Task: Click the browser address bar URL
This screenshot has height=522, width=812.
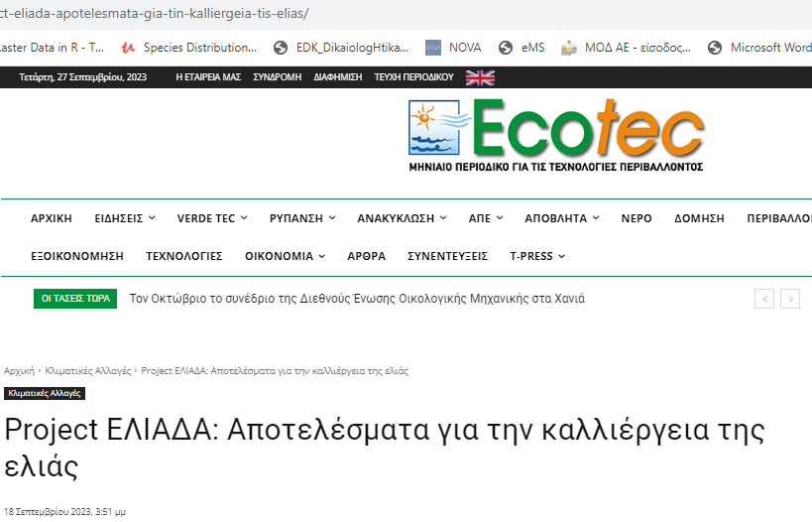Action: coord(159,14)
